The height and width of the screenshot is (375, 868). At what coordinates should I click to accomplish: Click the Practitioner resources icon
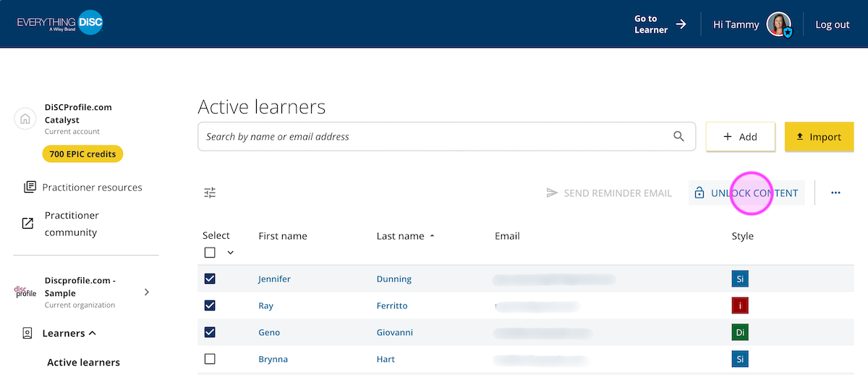point(30,187)
